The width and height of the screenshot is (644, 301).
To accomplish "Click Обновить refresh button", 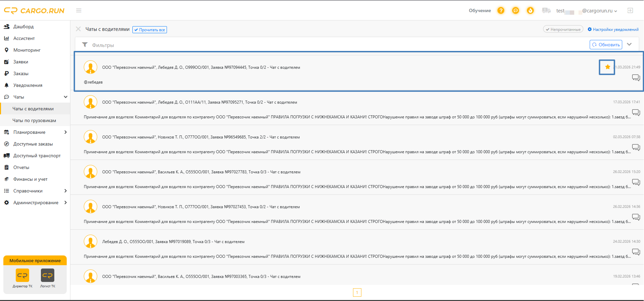I will (x=606, y=45).
